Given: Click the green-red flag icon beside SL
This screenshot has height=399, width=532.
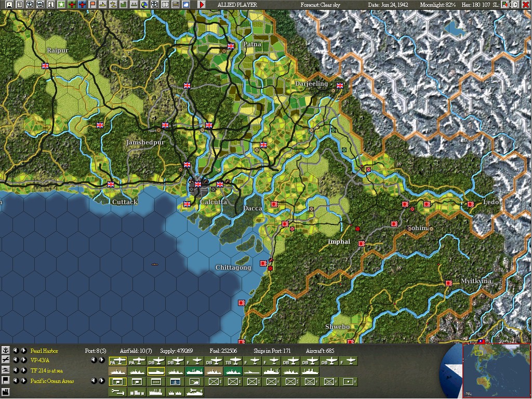Looking at the screenshot, I should coord(505,4).
